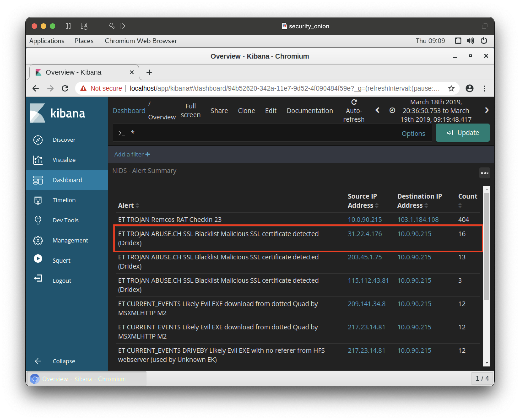Click the alert table scrollbar thumb
The height and width of the screenshot is (420, 520).
(x=486, y=246)
